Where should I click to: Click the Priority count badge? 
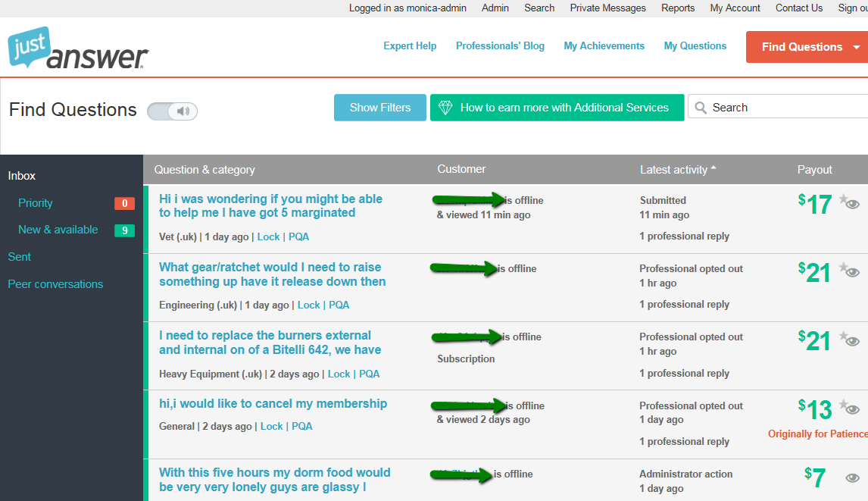tap(124, 203)
